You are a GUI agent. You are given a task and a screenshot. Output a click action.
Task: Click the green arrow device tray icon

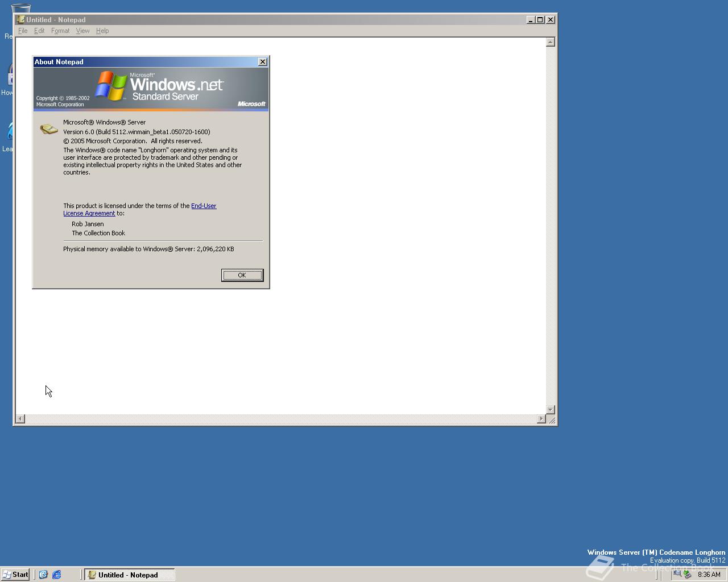(x=687, y=574)
